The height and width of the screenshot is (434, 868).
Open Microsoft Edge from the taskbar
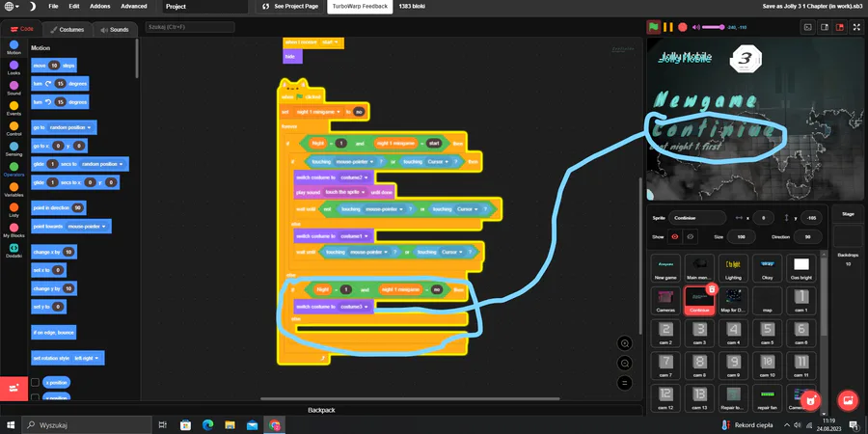click(207, 425)
